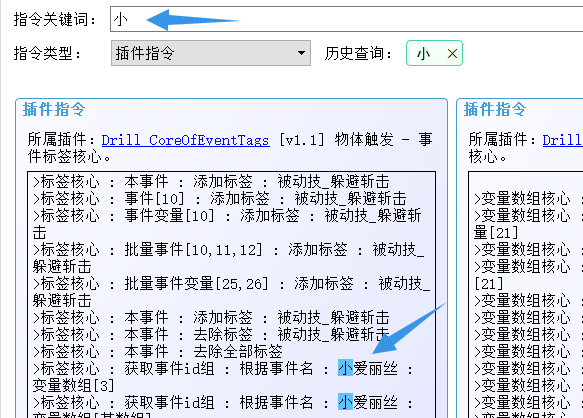Click the first 变量数组核心 line in right panel

tap(528, 199)
